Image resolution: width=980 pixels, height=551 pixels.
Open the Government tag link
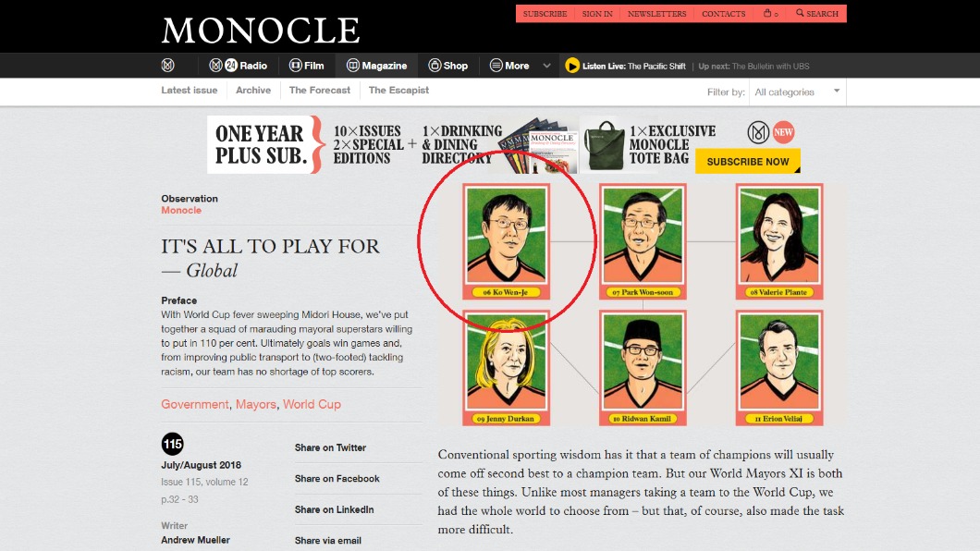click(195, 404)
